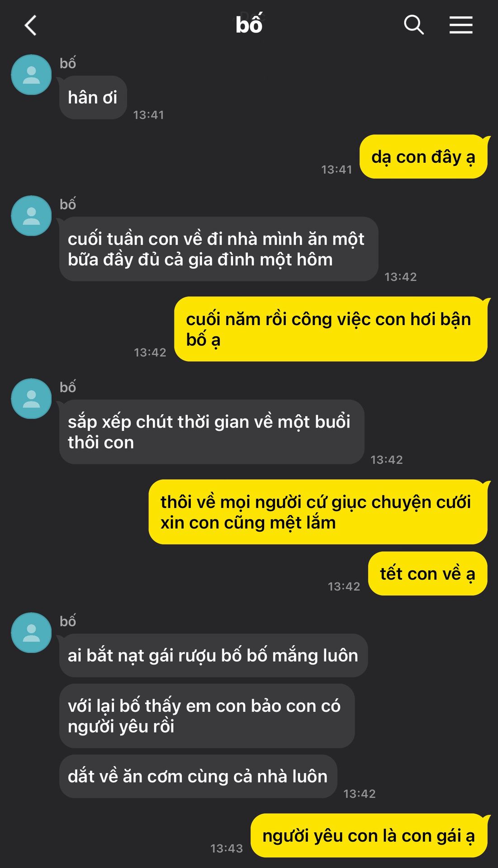The height and width of the screenshot is (868, 498).
Task: Tap sender name "bố" above "hân ơi"
Action: (68, 63)
